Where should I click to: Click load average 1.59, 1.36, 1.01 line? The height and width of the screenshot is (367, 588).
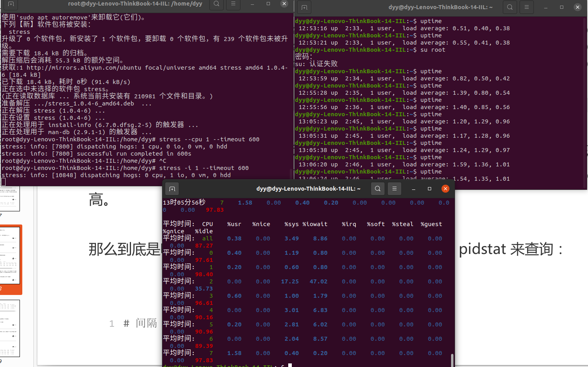click(x=404, y=164)
